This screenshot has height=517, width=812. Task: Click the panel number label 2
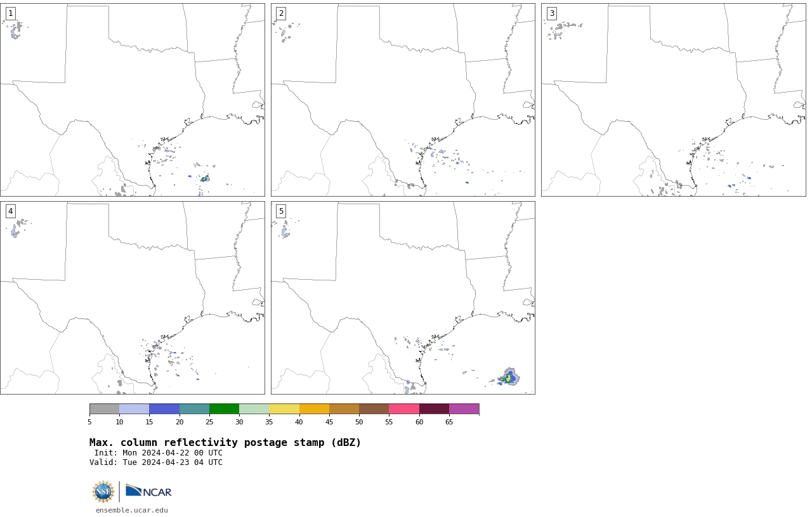tap(281, 13)
